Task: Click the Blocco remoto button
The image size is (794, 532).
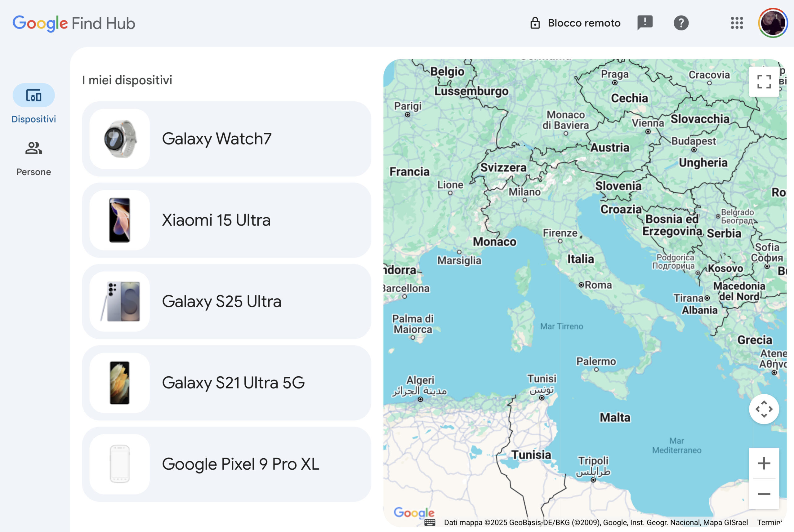Action: click(x=575, y=23)
